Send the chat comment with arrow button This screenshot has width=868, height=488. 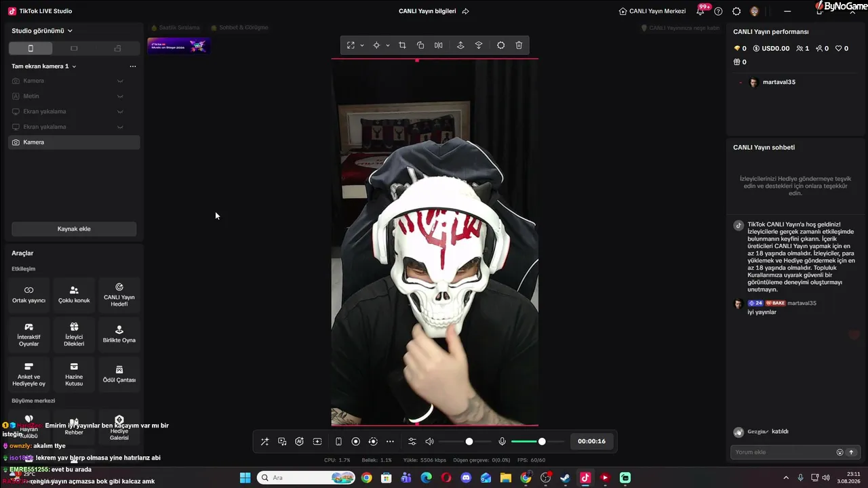coord(851,452)
